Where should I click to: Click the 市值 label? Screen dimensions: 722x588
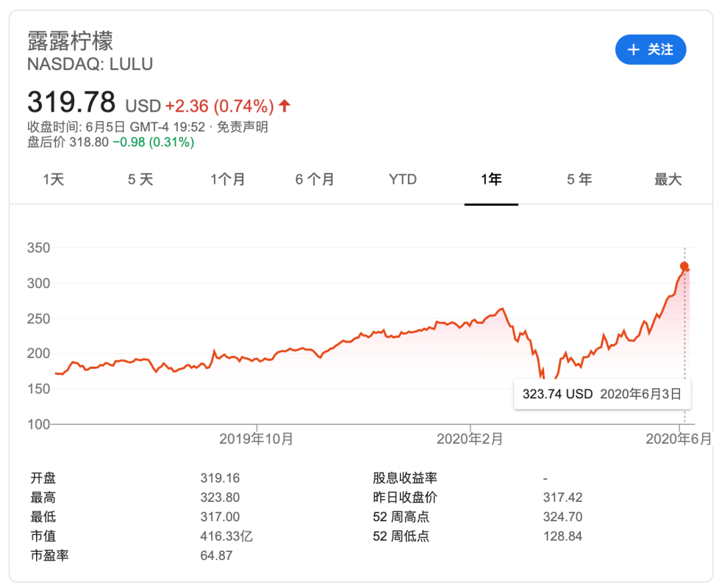pyautogui.click(x=43, y=536)
